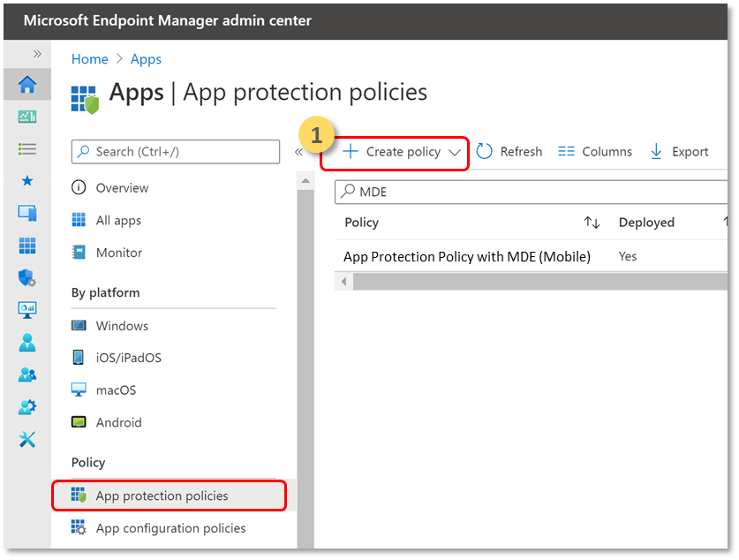Open App configuration policies menu item
Viewport: 739px width, 560px height.
pyautogui.click(x=170, y=528)
